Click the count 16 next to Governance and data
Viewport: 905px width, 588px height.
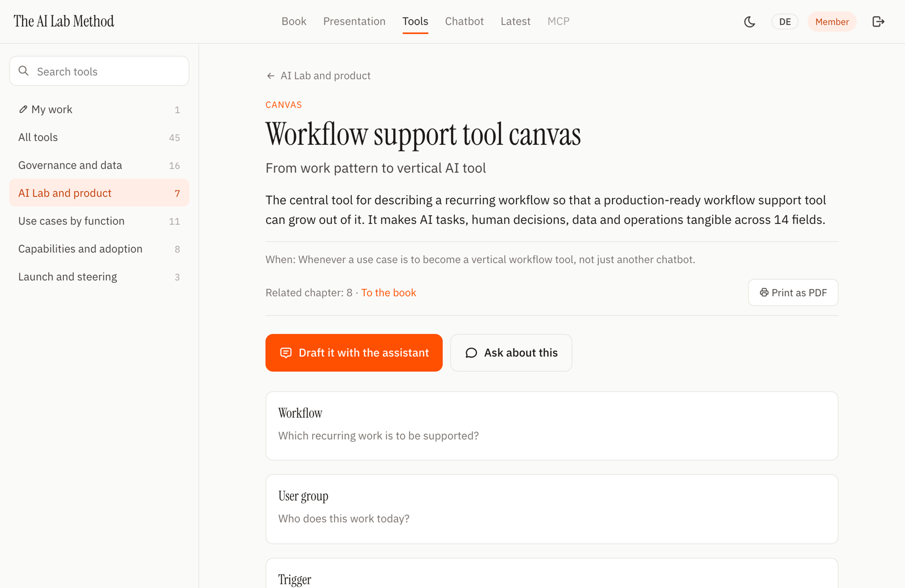[174, 165]
